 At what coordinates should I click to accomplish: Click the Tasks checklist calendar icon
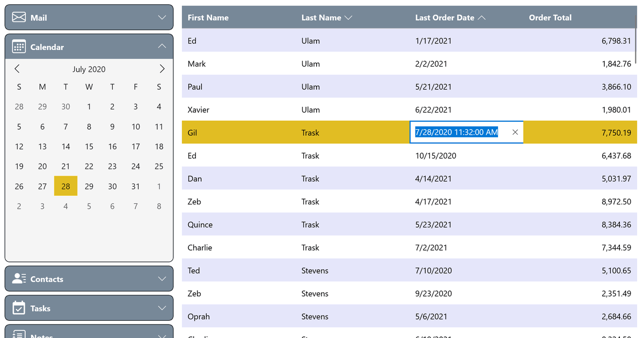(x=19, y=308)
